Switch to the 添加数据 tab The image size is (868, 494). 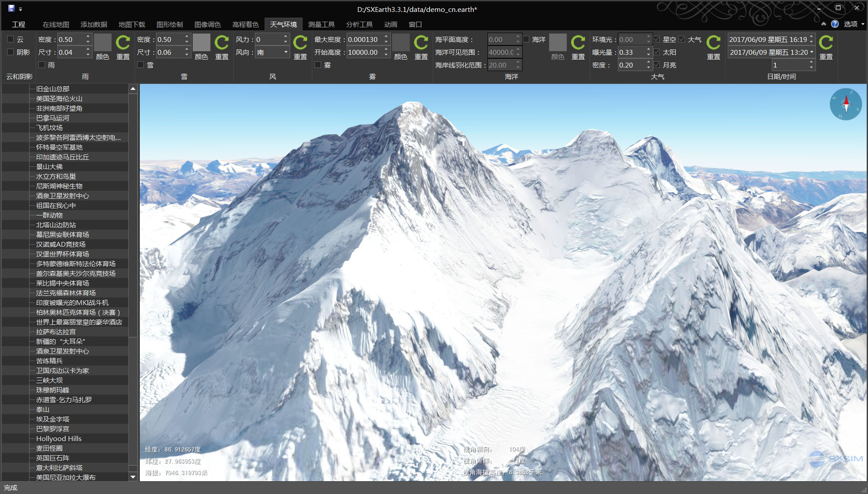(94, 24)
